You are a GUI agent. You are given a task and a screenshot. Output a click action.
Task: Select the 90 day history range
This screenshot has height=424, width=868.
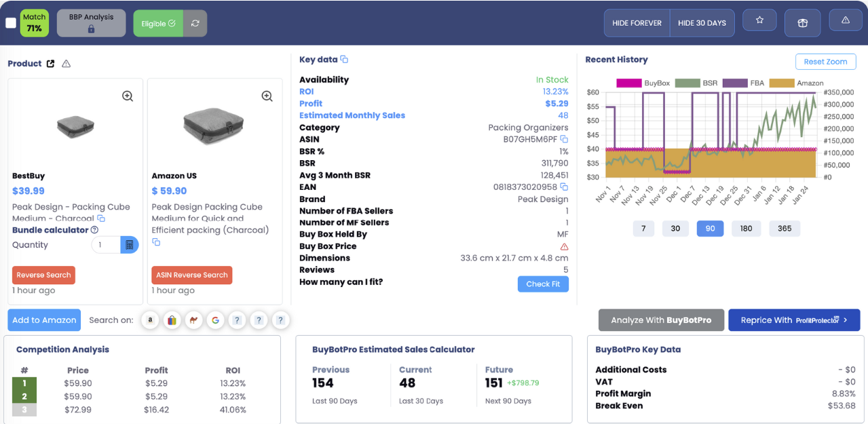(x=710, y=229)
